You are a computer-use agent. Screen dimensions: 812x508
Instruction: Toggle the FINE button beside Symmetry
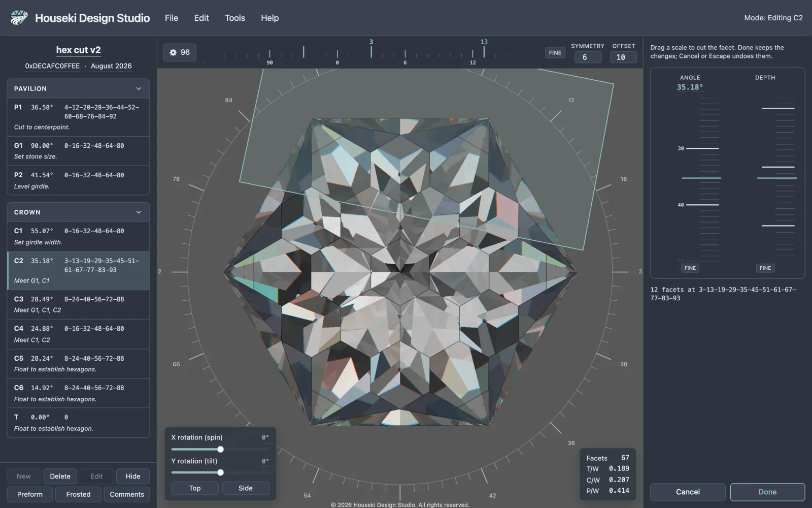coord(555,52)
